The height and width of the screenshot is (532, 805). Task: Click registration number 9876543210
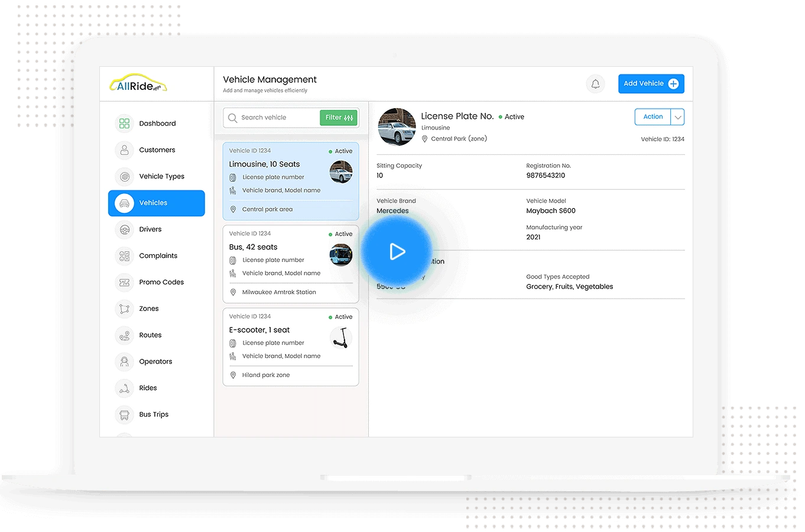click(546, 176)
